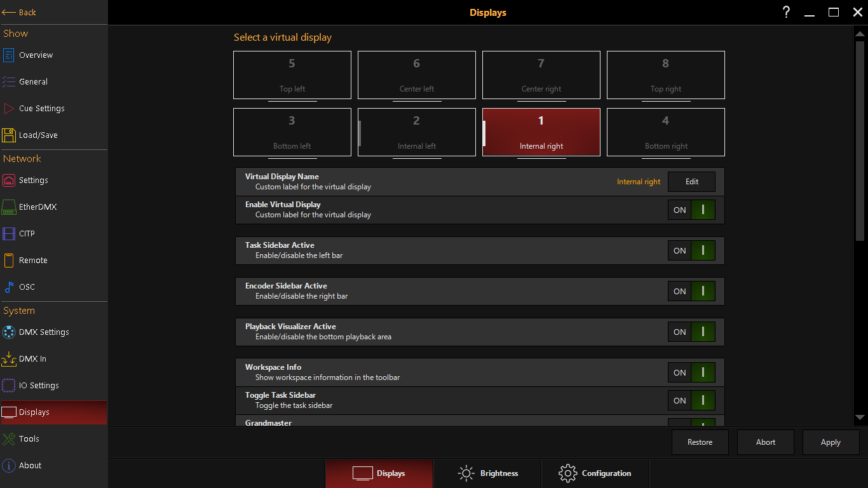
Task: Select the OSC music note icon
Action: 9,287
